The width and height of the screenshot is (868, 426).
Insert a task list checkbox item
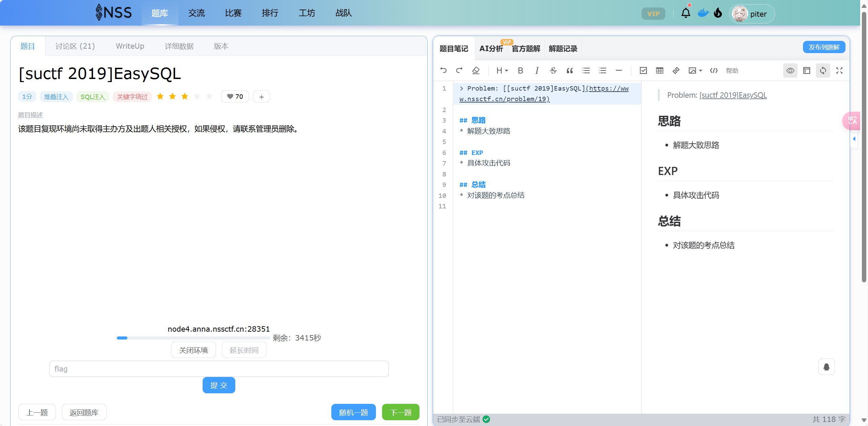pos(643,70)
